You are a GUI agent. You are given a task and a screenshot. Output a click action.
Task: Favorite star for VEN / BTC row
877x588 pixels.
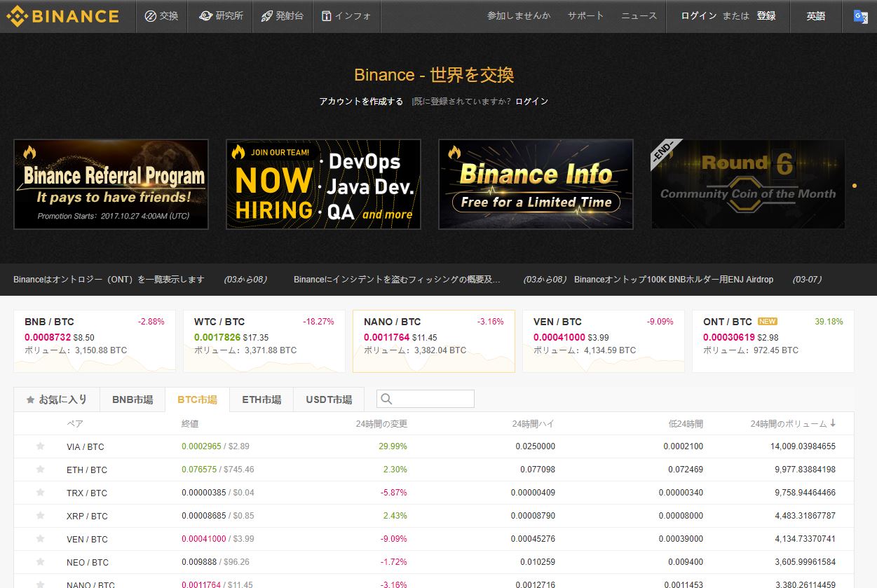tap(40, 539)
